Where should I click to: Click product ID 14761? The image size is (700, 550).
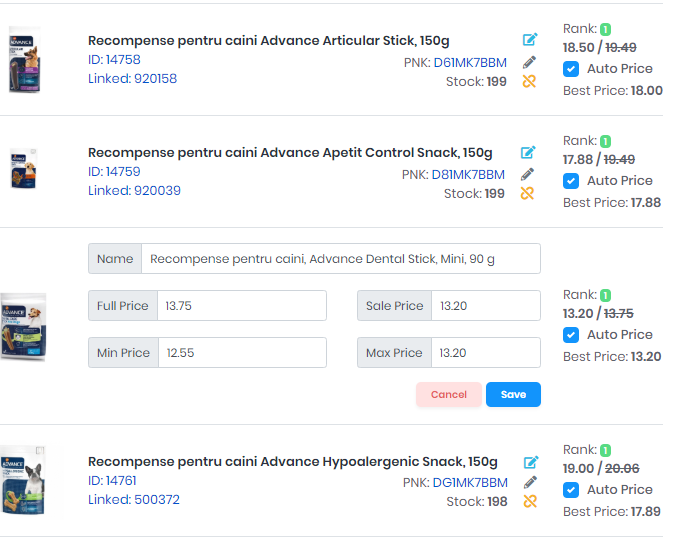point(112,481)
